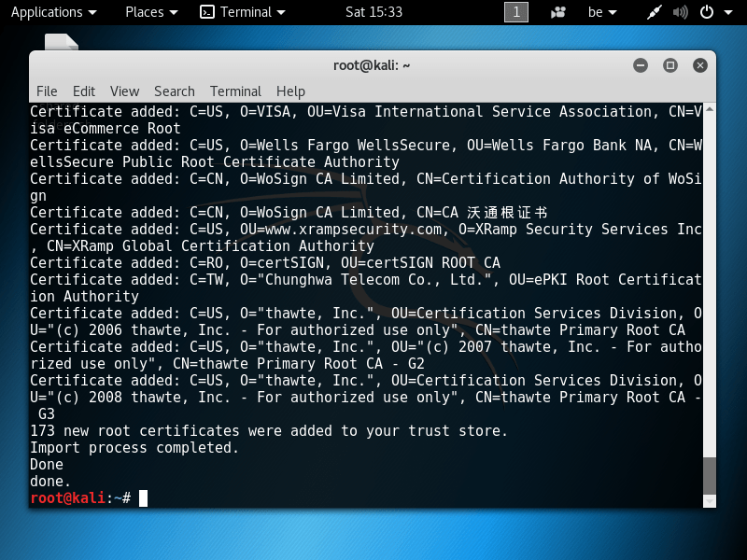
Task: Open the File menu
Action: pyautogui.click(x=47, y=91)
